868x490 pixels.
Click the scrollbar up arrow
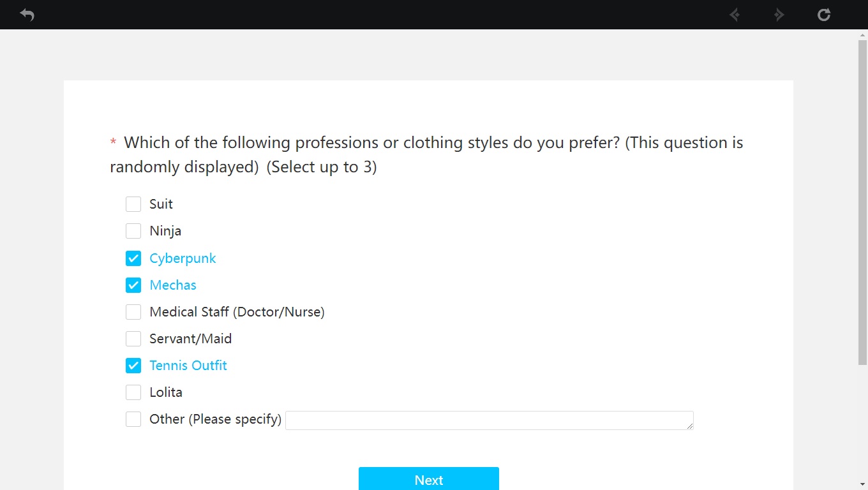coord(862,34)
